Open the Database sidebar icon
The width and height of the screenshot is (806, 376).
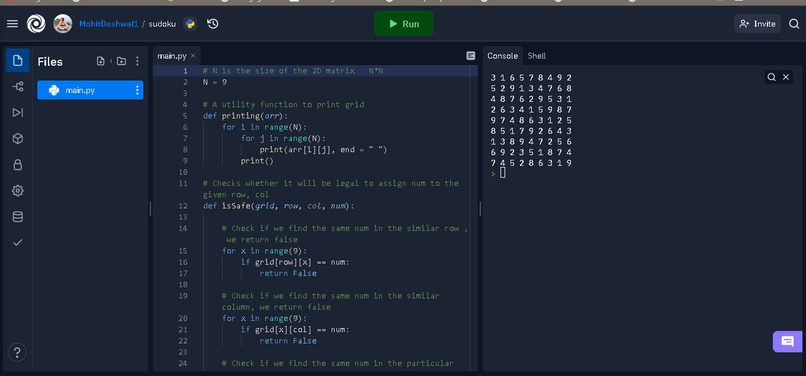click(17, 217)
